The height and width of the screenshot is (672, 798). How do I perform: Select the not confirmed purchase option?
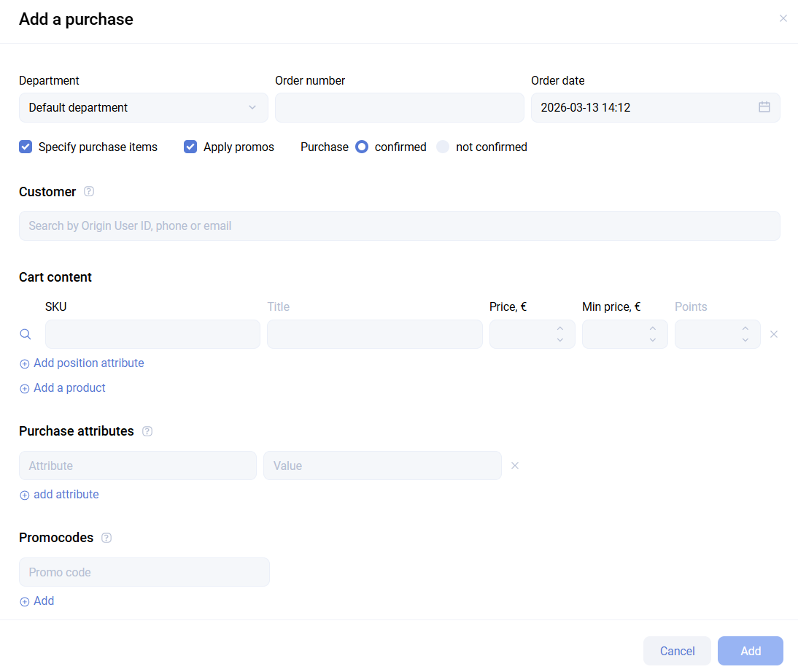(443, 147)
